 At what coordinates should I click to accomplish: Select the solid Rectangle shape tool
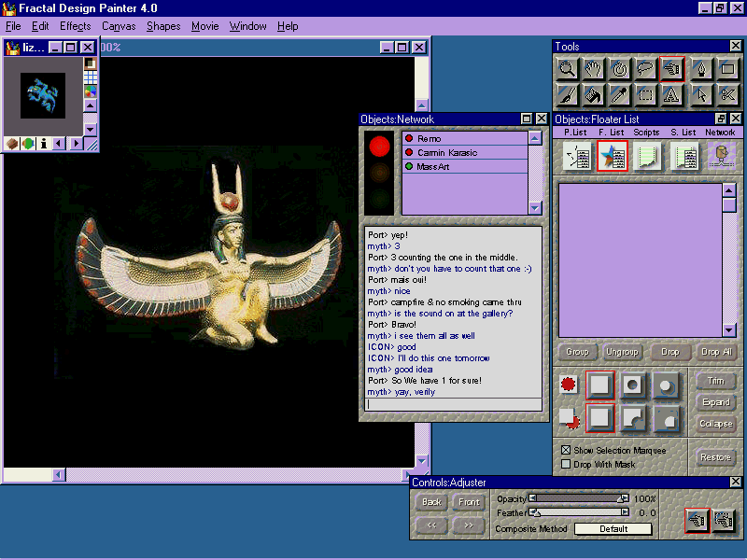pos(727,69)
